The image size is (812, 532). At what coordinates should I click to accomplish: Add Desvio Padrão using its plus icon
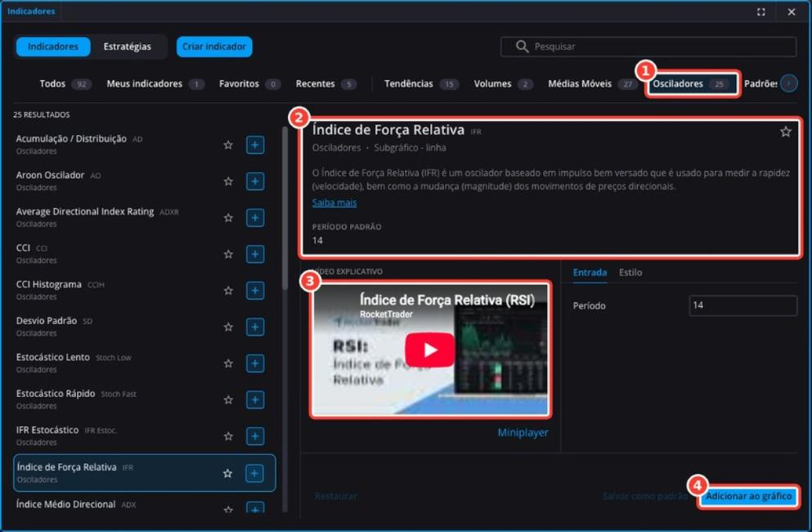(x=255, y=327)
